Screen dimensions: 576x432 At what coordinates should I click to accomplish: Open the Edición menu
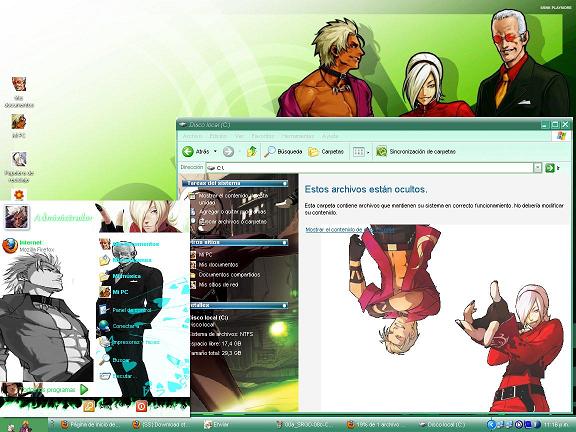coord(218,136)
